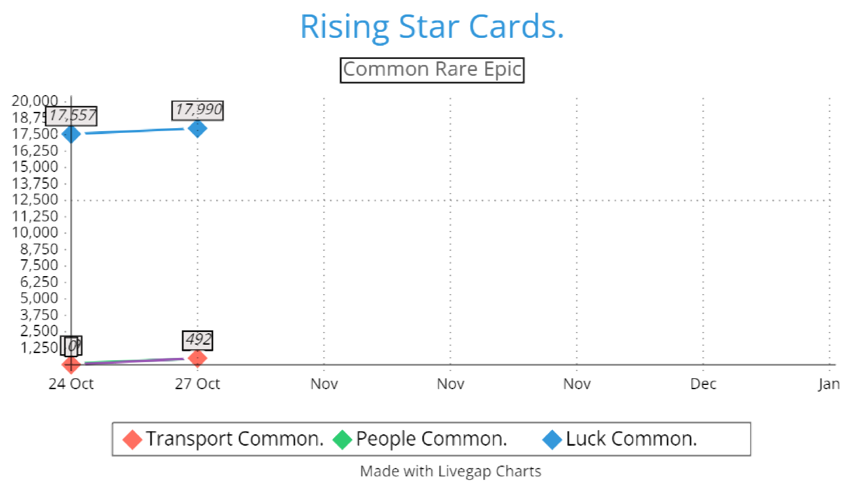
Task: Select the red diamond marker at 27 Oct
Action: (x=197, y=357)
